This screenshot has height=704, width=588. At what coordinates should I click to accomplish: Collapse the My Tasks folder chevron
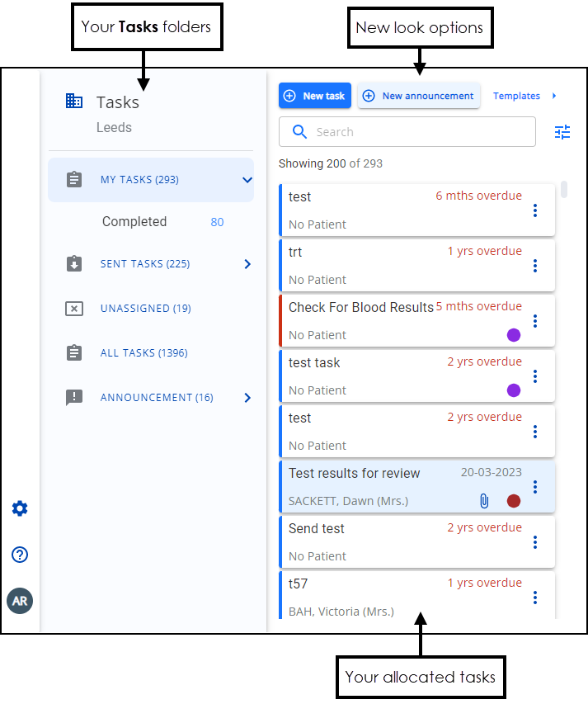pos(246,180)
